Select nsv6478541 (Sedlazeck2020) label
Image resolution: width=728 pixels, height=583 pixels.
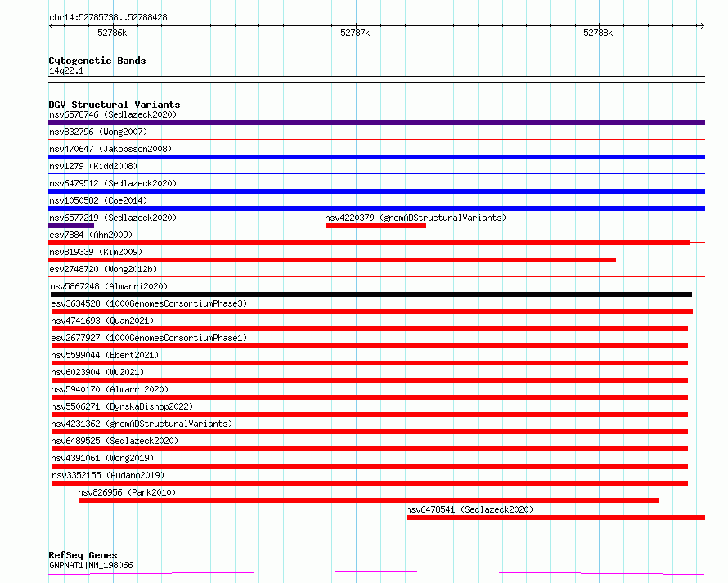coord(470,509)
